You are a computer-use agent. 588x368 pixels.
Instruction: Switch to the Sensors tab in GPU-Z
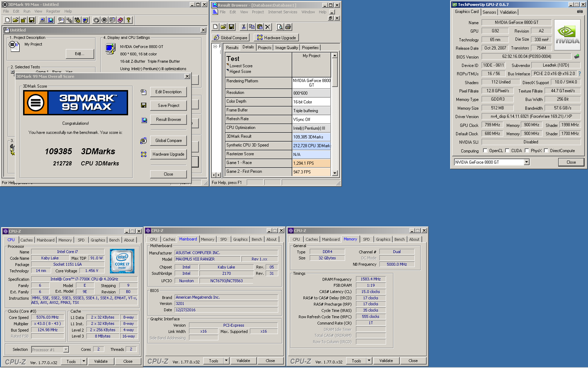coord(489,12)
